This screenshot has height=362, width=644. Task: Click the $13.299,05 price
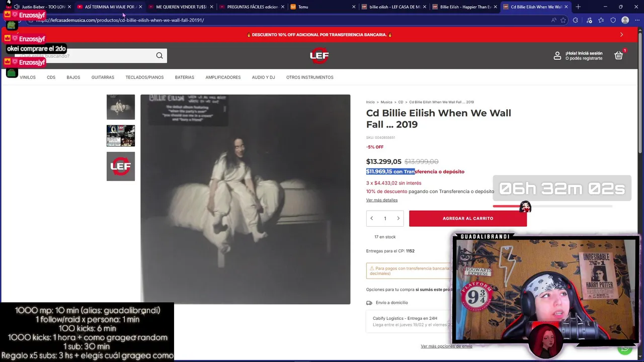(384, 161)
